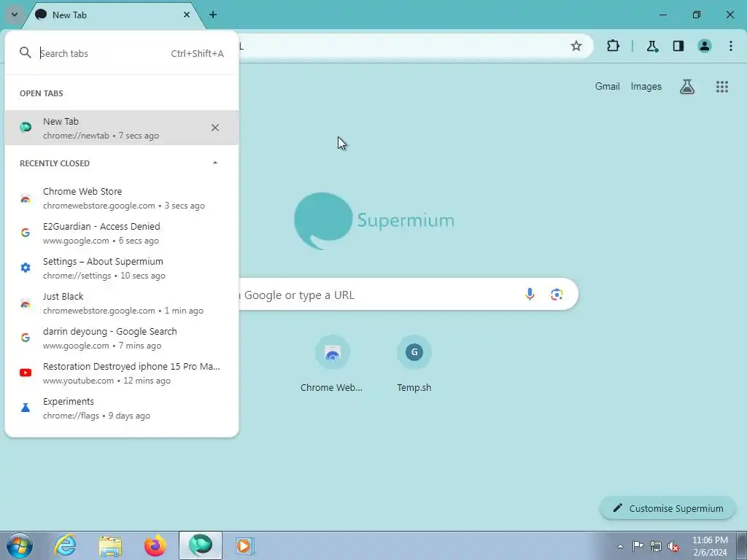Viewport: 747px width, 560px height.
Task: Bookmark this page with the star icon
Action: coord(576,46)
